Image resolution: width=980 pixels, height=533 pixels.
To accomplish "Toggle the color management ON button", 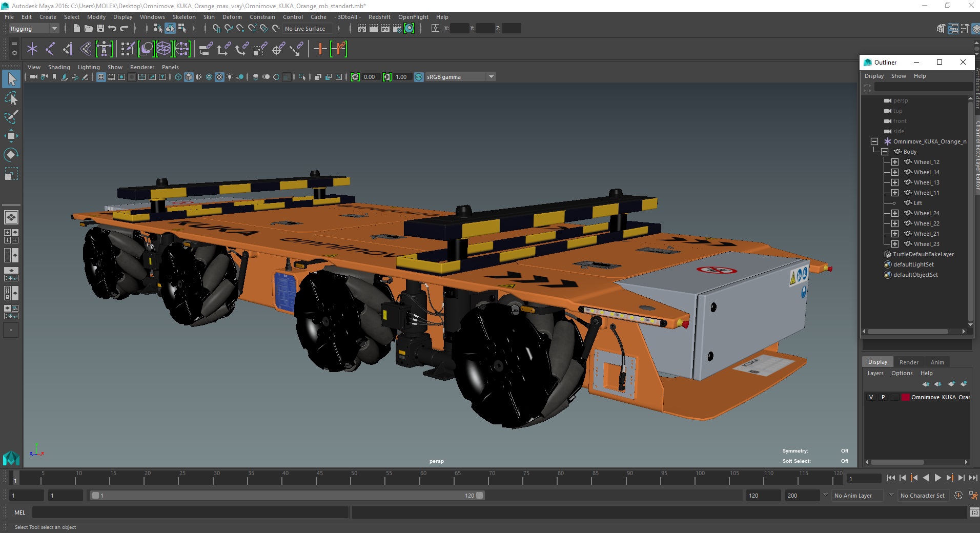I will point(419,77).
